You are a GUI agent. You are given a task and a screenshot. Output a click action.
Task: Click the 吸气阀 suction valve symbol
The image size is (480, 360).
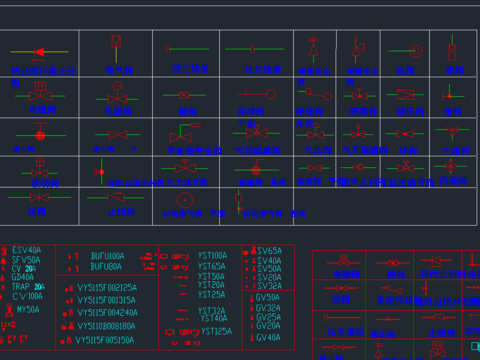116,49
